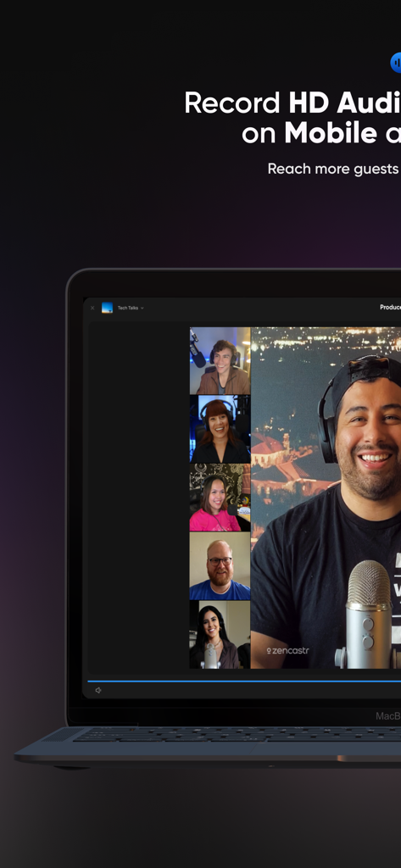Image resolution: width=401 pixels, height=868 pixels.
Task: Open the Tech Talks show dropdown
Action: click(x=131, y=308)
